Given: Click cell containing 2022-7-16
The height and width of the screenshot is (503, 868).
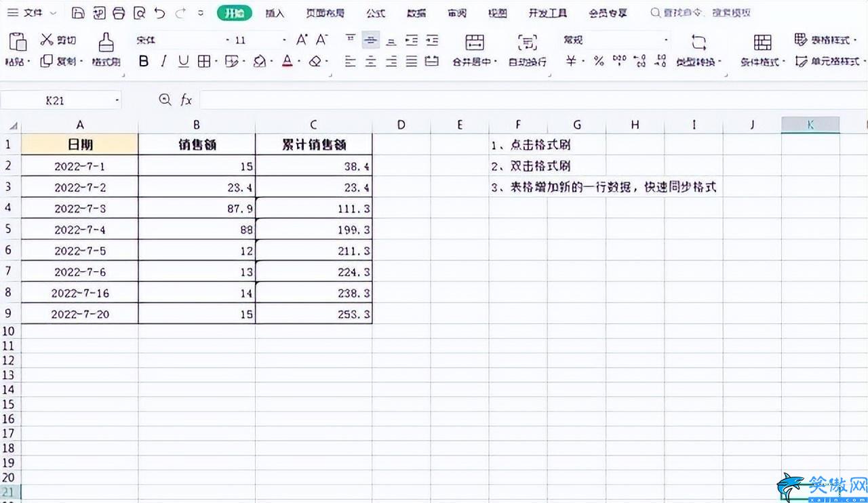Looking at the screenshot, I should click(x=80, y=294).
